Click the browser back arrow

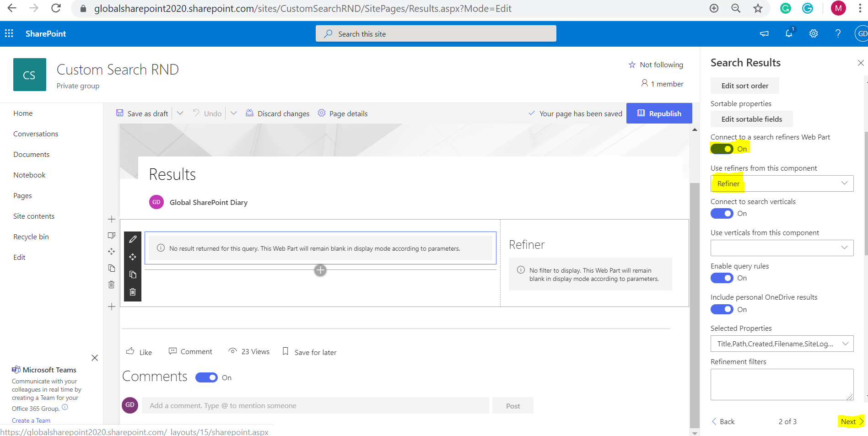tap(12, 8)
